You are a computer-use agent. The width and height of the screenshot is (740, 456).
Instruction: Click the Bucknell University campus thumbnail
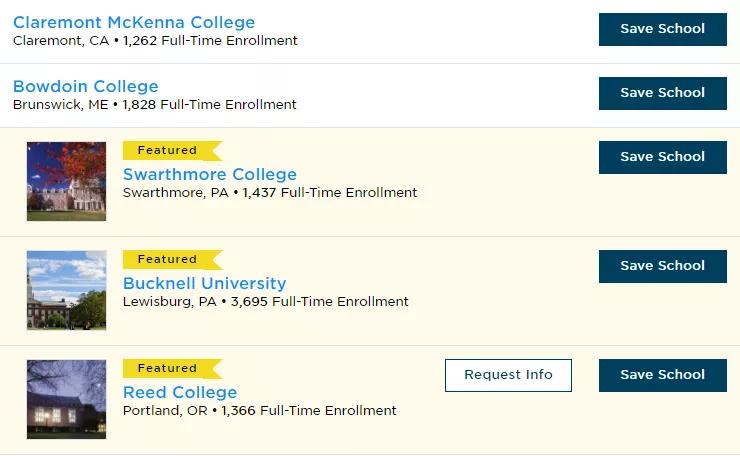coord(66,290)
